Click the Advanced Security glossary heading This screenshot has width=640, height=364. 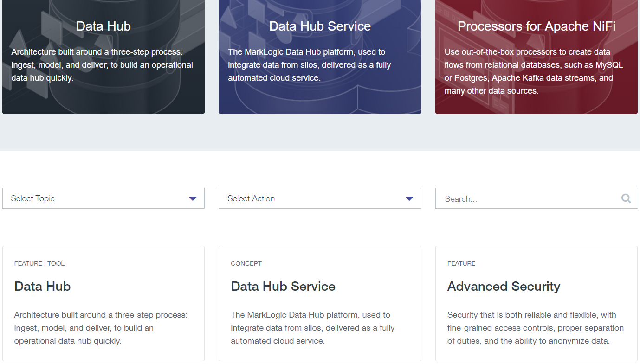(x=504, y=286)
